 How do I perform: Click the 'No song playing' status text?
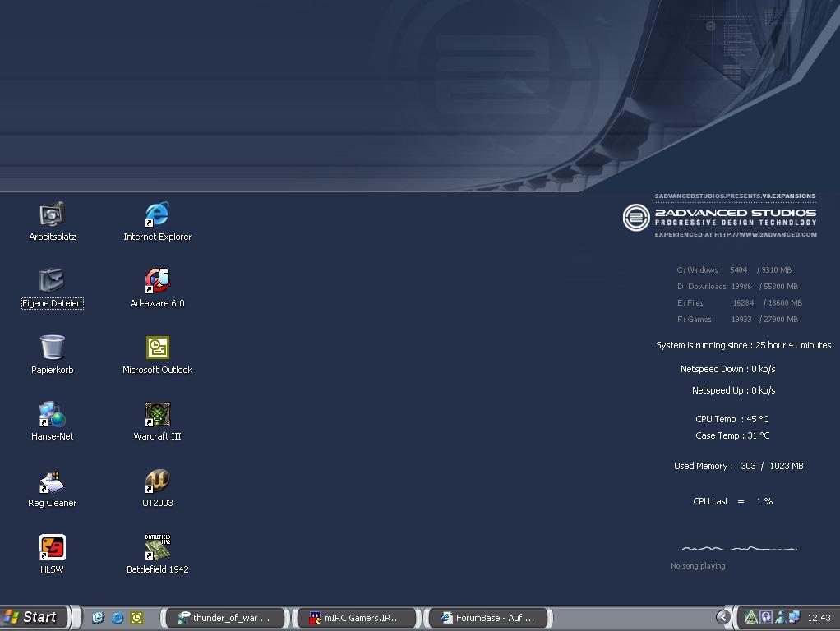pyautogui.click(x=698, y=565)
